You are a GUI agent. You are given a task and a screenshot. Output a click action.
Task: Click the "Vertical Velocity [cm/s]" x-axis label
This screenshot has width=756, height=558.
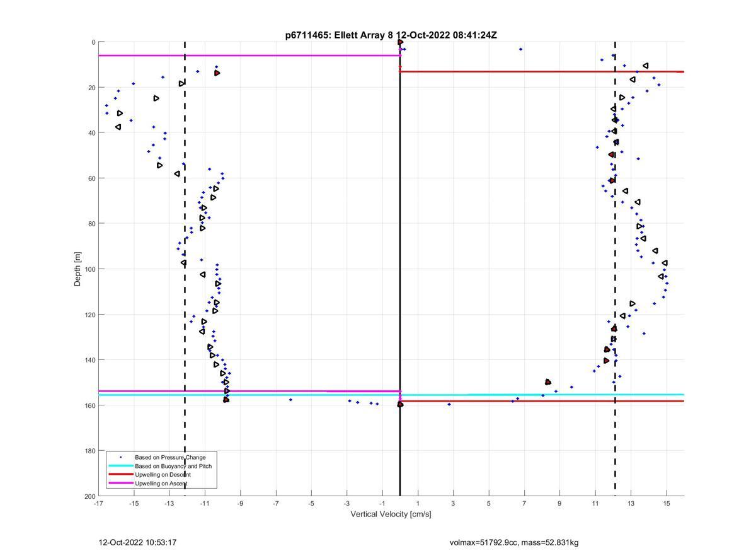(391, 514)
